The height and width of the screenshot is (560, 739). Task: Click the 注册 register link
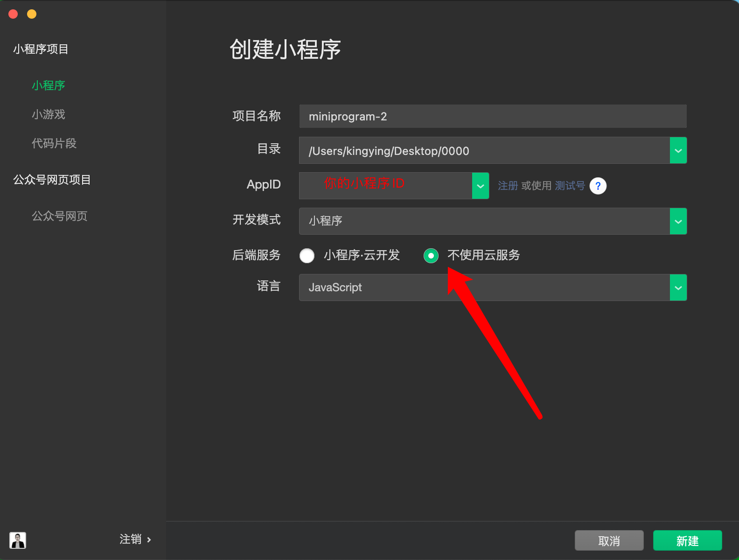508,186
